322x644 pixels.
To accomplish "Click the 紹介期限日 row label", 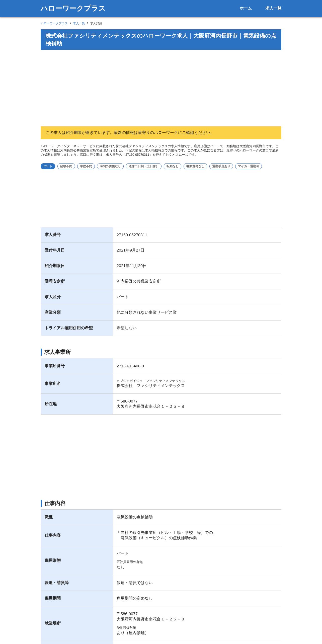I will point(55,266).
